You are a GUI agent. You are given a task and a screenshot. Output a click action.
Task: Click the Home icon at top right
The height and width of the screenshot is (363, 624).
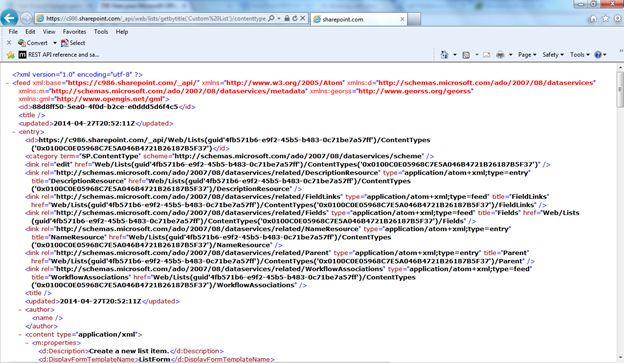point(593,19)
